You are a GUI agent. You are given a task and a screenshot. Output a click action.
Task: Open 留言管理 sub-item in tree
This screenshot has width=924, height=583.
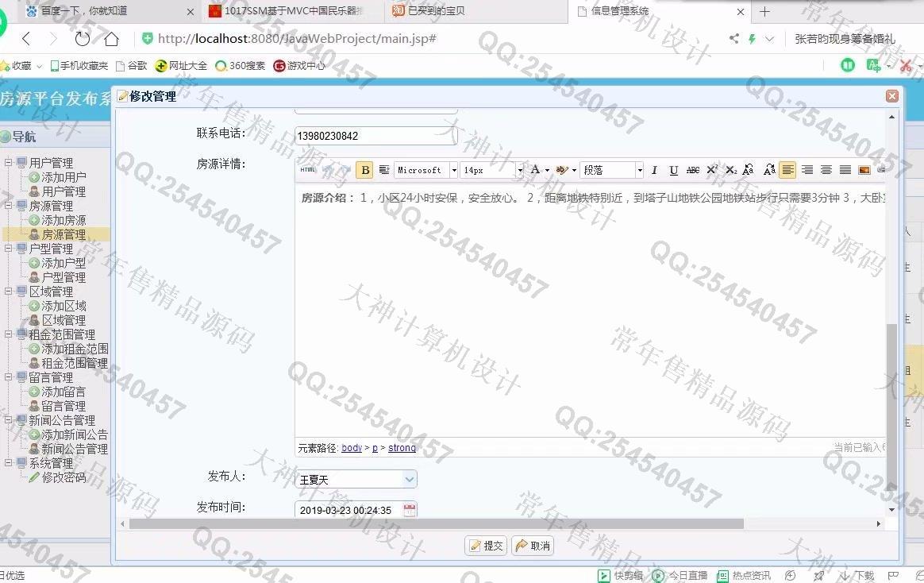tap(64, 406)
